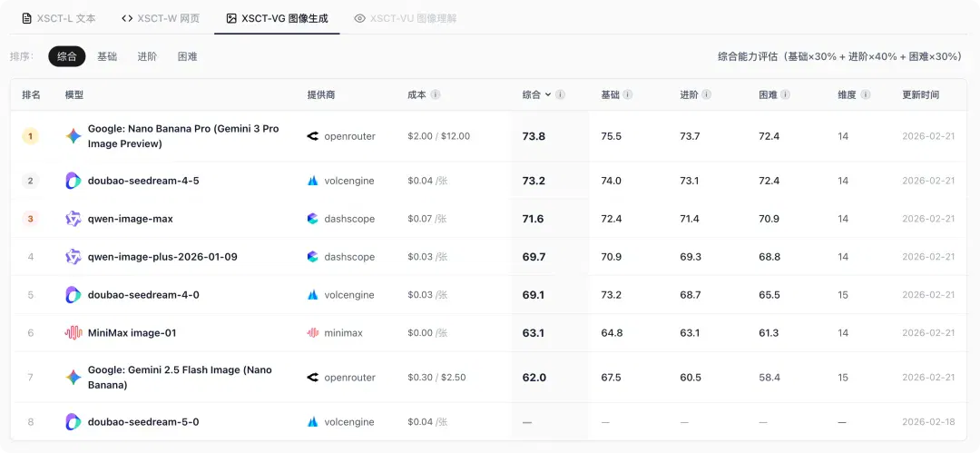Viewport: 980px width, 453px height.
Task: Click the 提供商 column header
Action: [321, 94]
